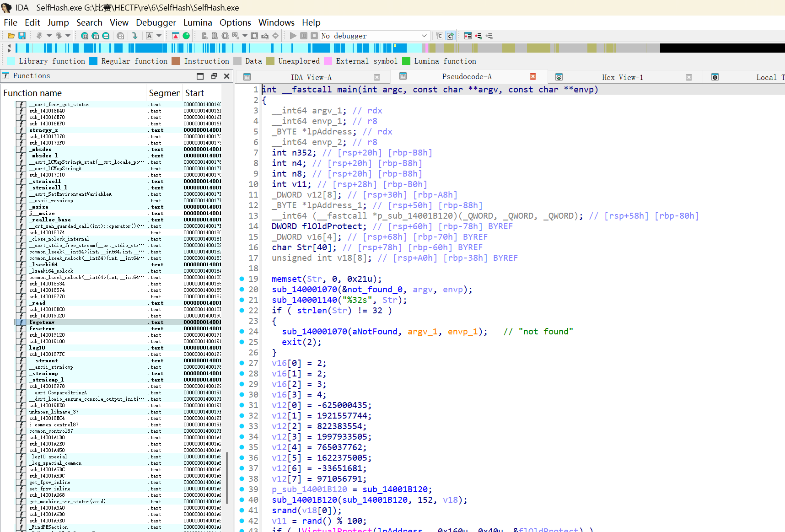Switch to the Hex View-1 tab
This screenshot has height=532, width=785.
[x=622, y=77]
